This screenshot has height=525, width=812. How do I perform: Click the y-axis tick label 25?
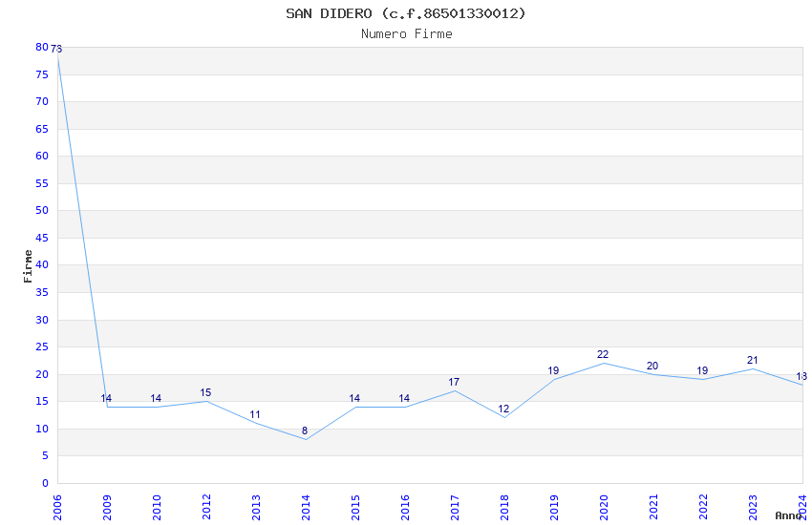[x=42, y=346]
